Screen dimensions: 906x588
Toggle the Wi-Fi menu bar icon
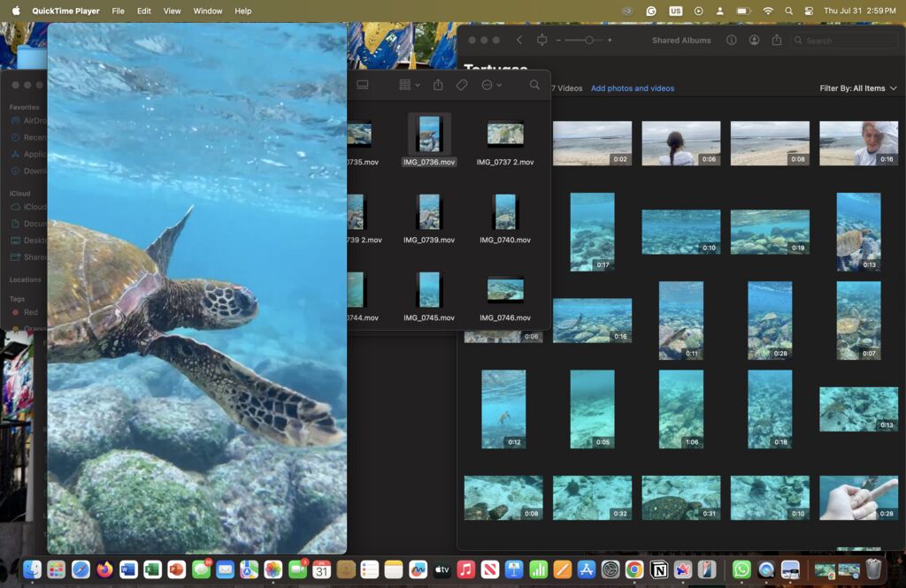767,11
